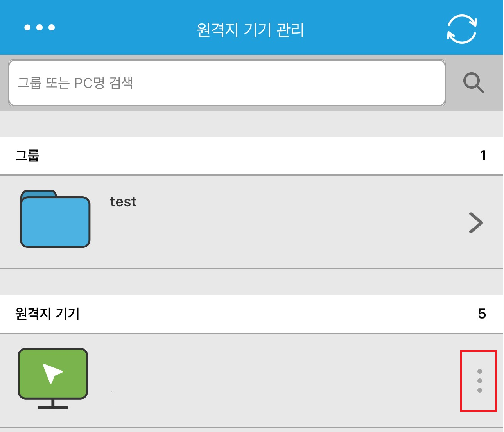Click the folder tab on the test icon
The image size is (504, 432).
[38, 194]
